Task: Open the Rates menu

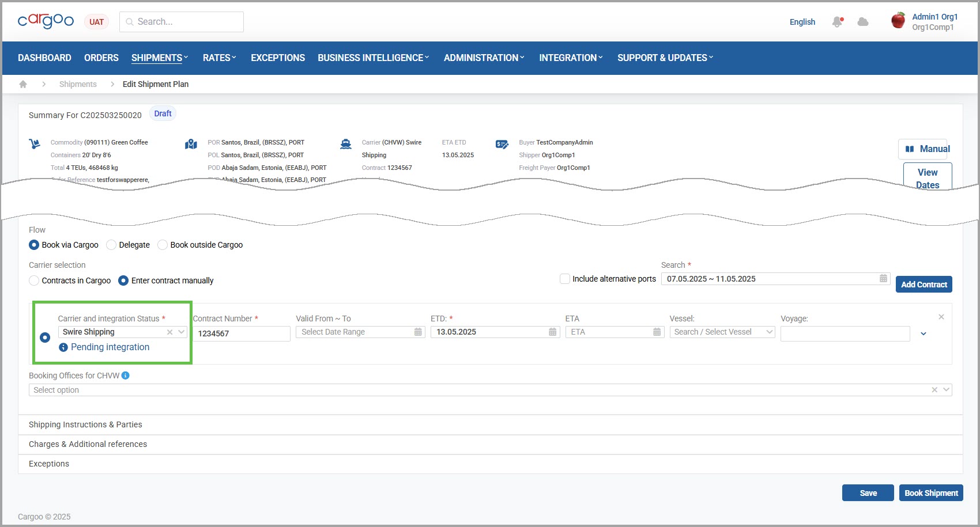Action: click(219, 58)
